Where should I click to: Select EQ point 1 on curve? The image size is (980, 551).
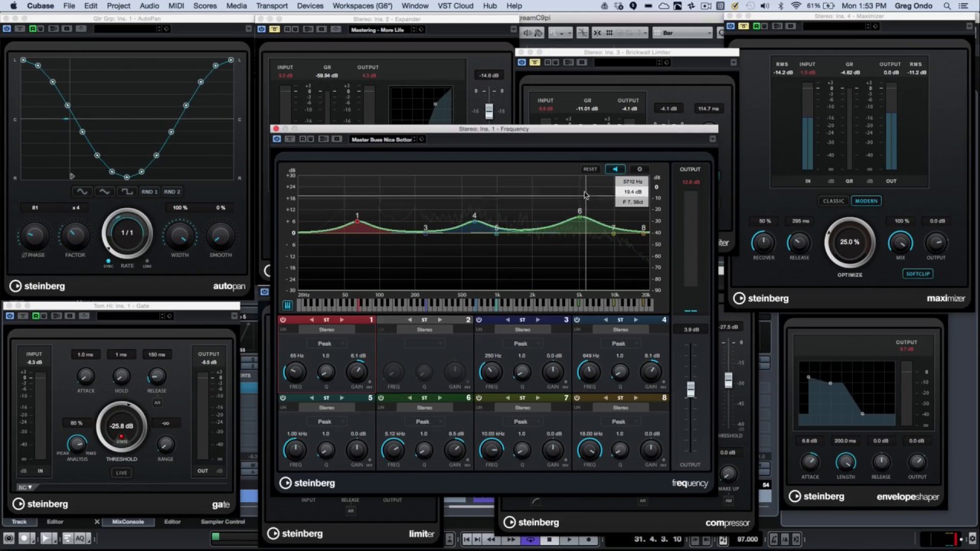coord(357,221)
